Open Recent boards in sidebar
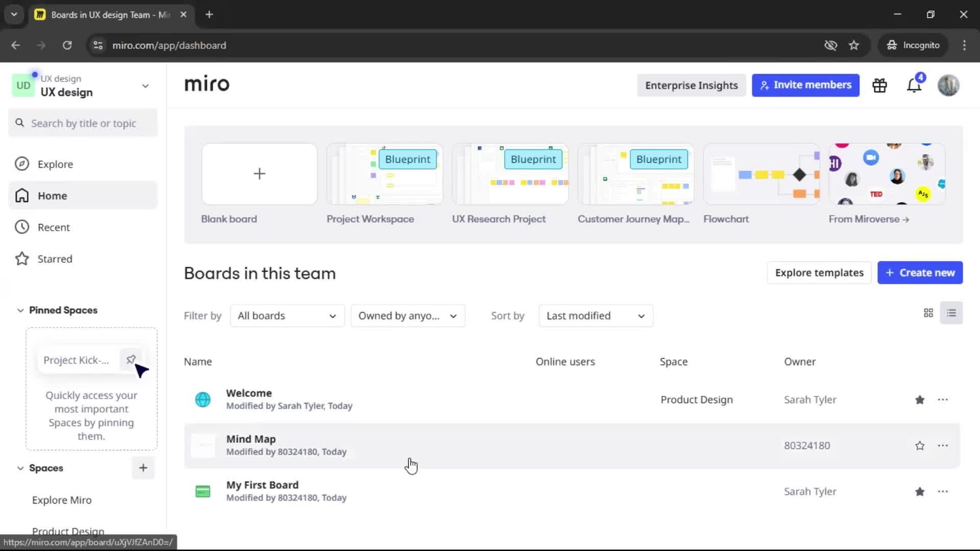Image resolution: width=980 pixels, height=551 pixels. coord(83,228)
